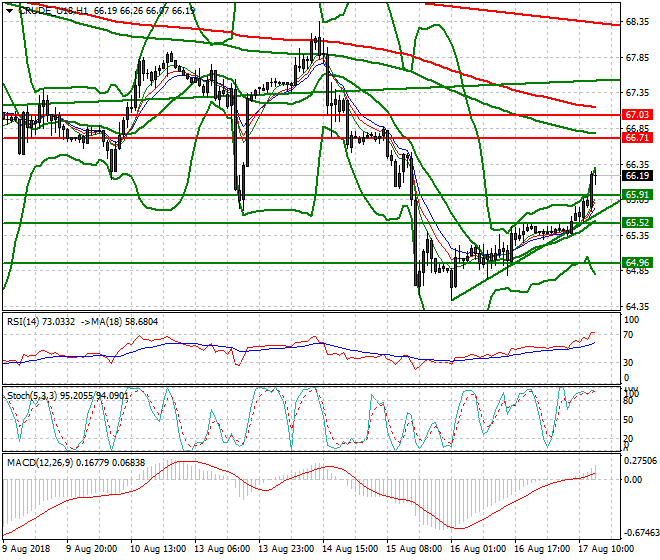The image size is (660, 560).
Task: Select the RSI scale value 30
Action: pyautogui.click(x=628, y=363)
